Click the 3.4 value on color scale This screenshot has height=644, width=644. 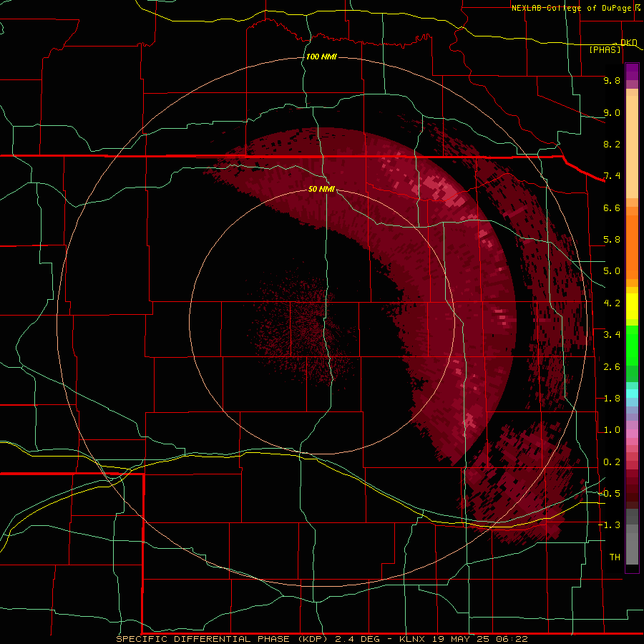pos(612,335)
